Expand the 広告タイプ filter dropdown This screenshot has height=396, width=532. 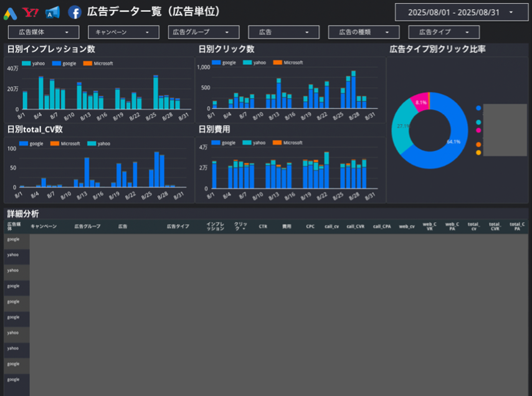[444, 32]
